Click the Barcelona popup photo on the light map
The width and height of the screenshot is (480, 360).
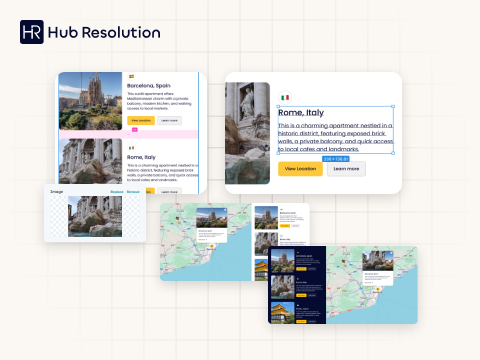pyautogui.click(x=212, y=218)
